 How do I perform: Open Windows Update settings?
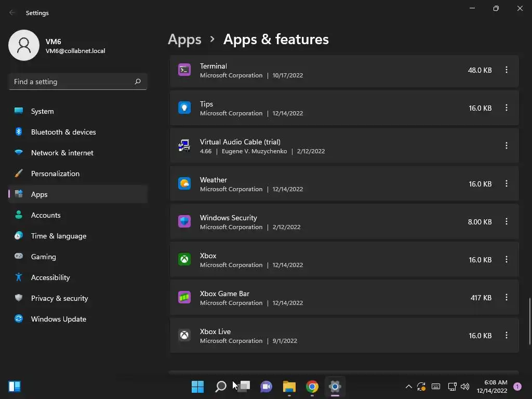[78, 319]
